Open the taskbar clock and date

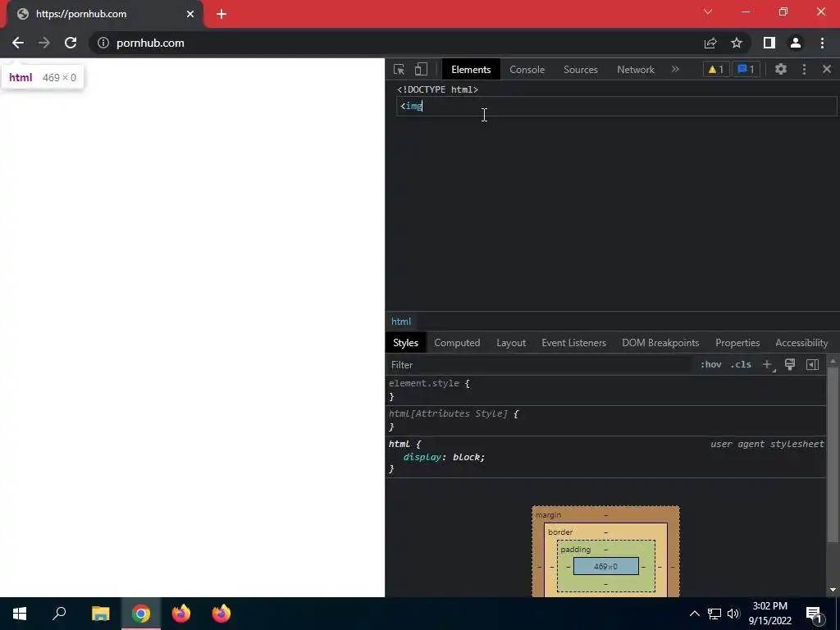click(x=769, y=614)
